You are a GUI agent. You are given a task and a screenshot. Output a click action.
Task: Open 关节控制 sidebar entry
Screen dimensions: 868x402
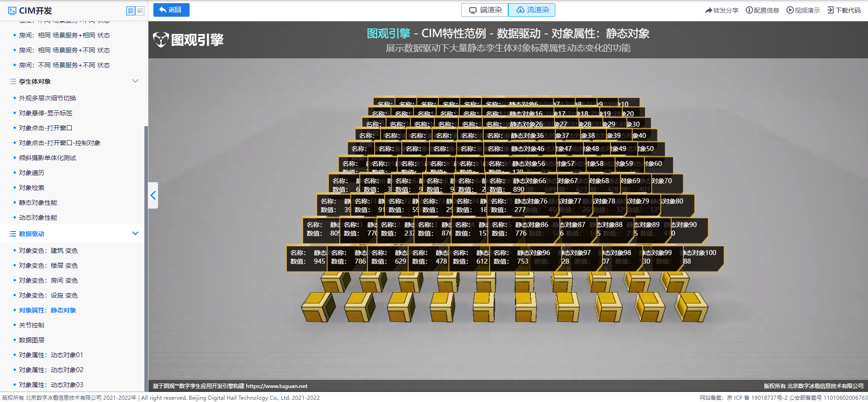32,325
